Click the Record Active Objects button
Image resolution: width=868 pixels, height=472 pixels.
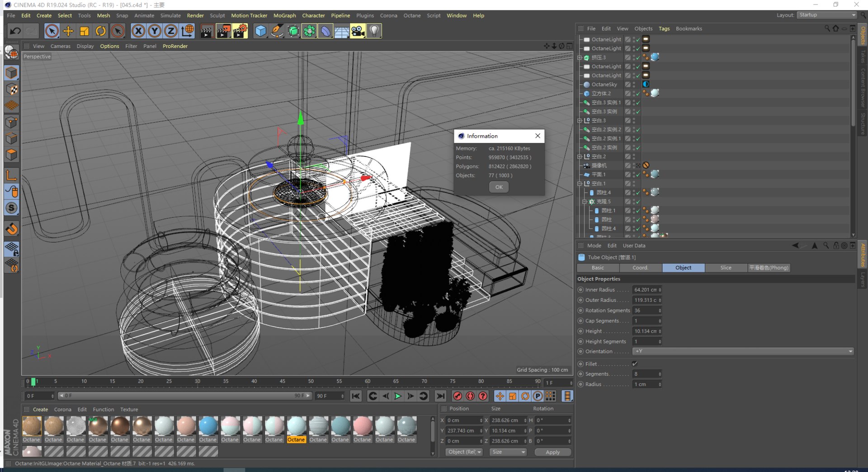458,396
